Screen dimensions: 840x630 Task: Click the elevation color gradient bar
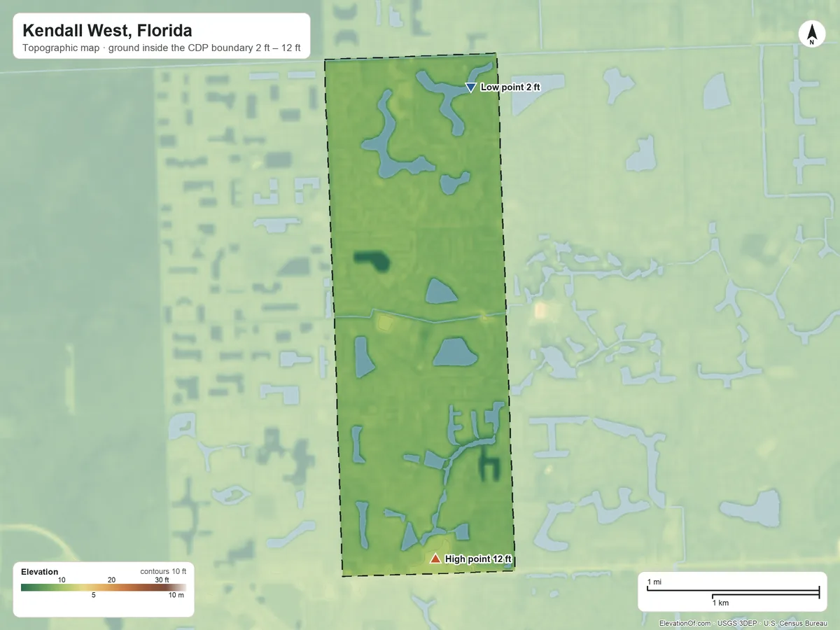click(x=104, y=587)
